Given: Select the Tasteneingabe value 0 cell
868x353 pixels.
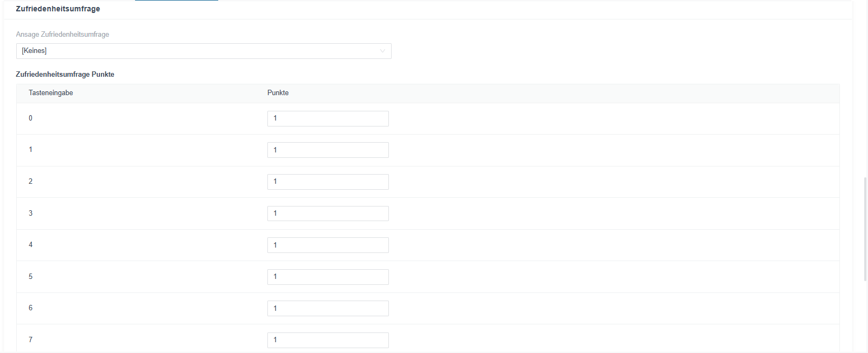Looking at the screenshot, I should [31, 118].
